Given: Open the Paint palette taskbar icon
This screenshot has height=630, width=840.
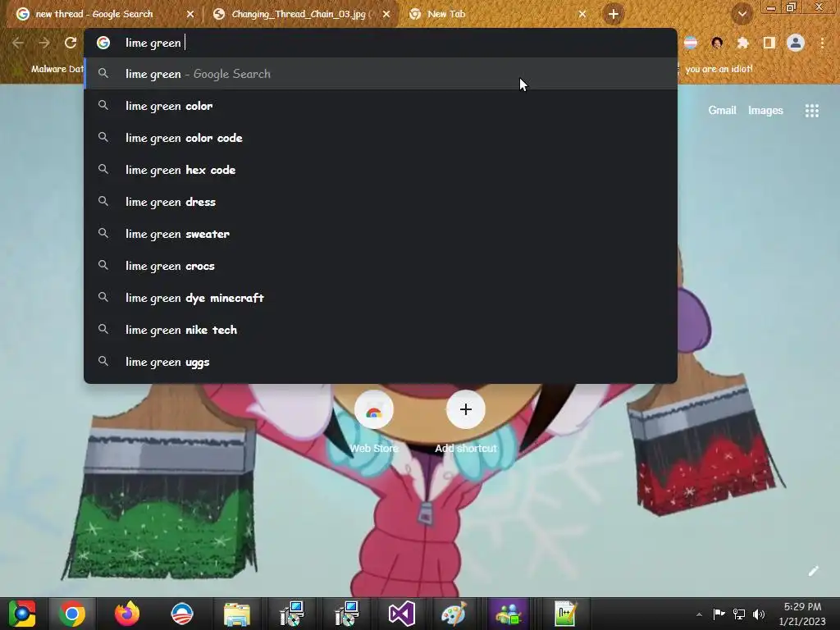Looking at the screenshot, I should (x=454, y=614).
